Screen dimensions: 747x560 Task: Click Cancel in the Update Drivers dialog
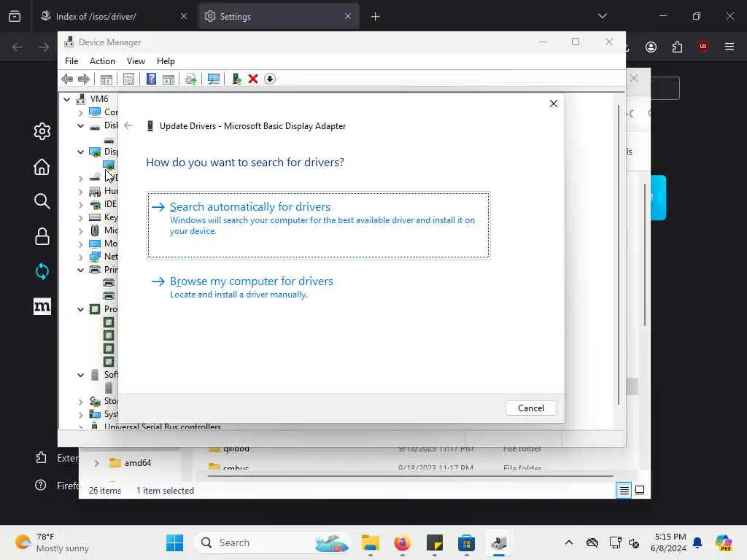(x=531, y=408)
